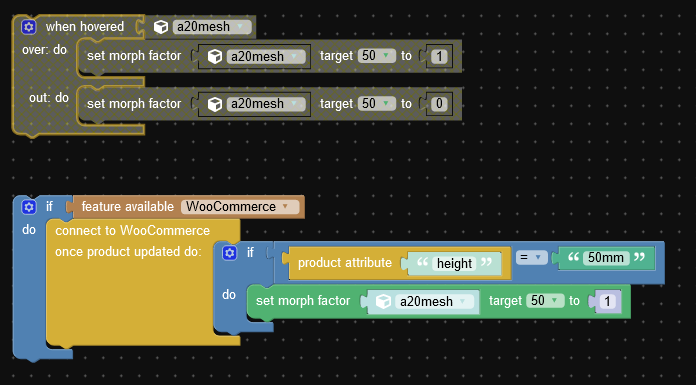Edit the number 0 in out: do block
This screenshot has height=385, width=696.
click(x=439, y=104)
